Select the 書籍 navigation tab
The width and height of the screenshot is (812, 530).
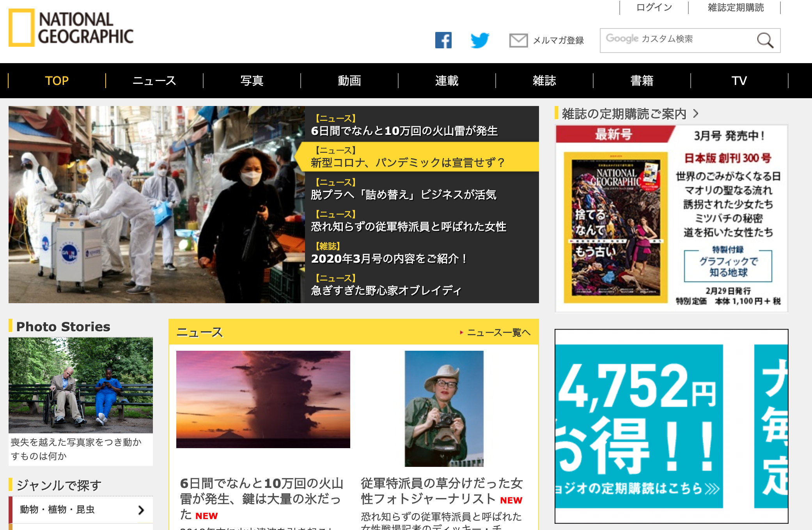pos(642,81)
